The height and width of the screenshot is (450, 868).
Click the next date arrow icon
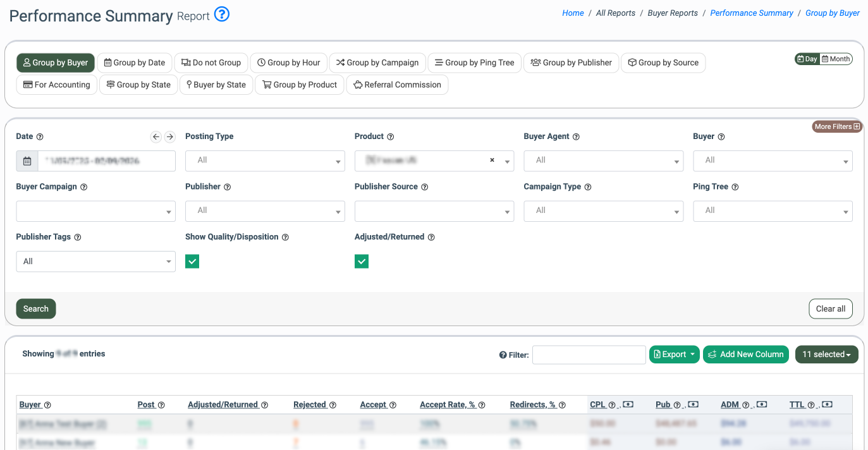(170, 137)
